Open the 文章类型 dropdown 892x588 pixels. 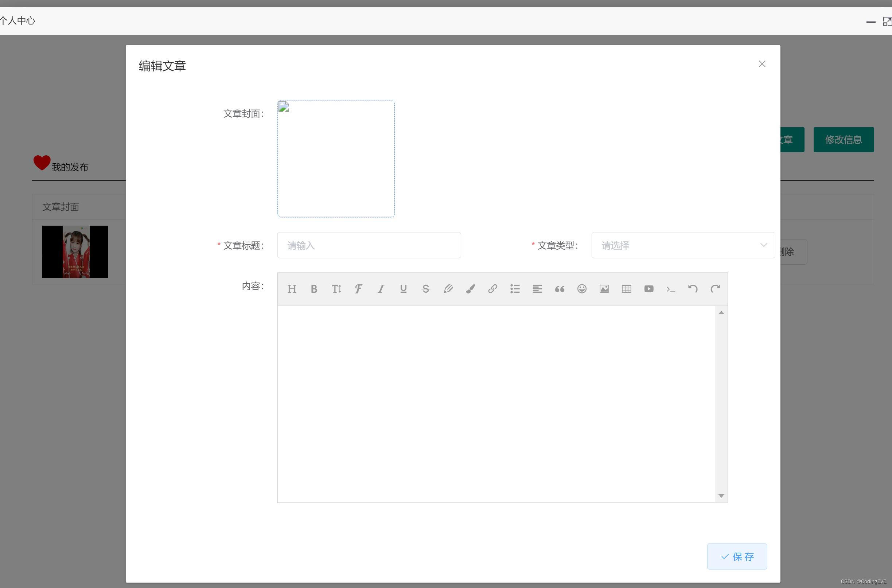point(683,245)
